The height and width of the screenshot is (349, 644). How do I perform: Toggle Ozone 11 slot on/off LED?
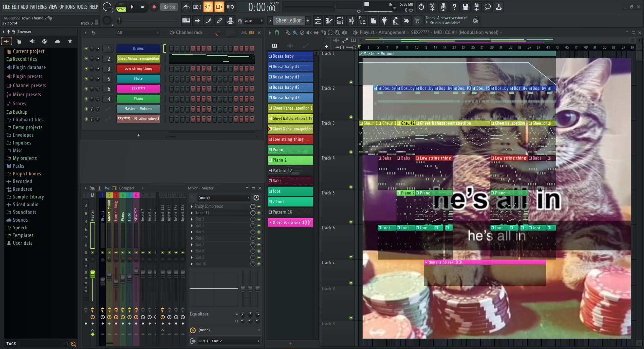pos(259,213)
